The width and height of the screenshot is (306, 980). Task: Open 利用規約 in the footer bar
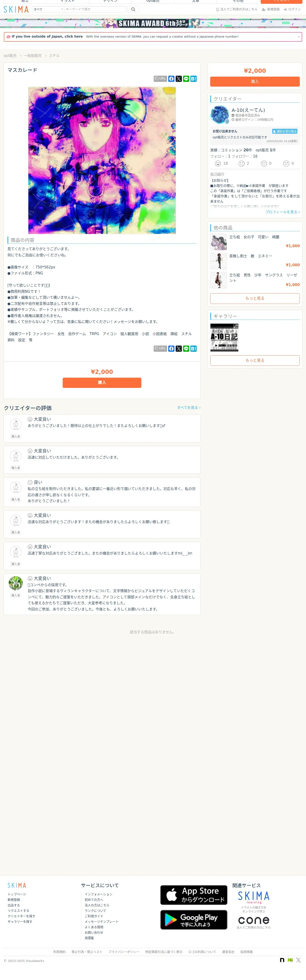point(59,952)
